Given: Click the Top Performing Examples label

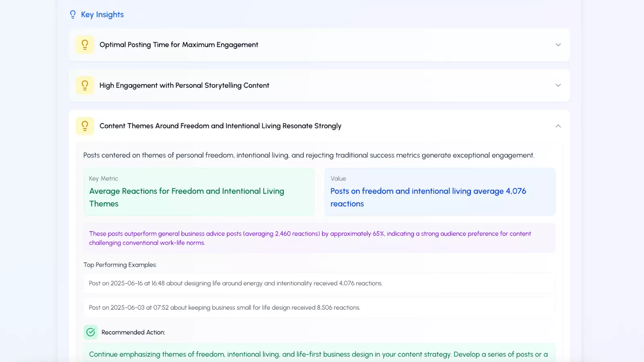Looking at the screenshot, I should point(120,265).
